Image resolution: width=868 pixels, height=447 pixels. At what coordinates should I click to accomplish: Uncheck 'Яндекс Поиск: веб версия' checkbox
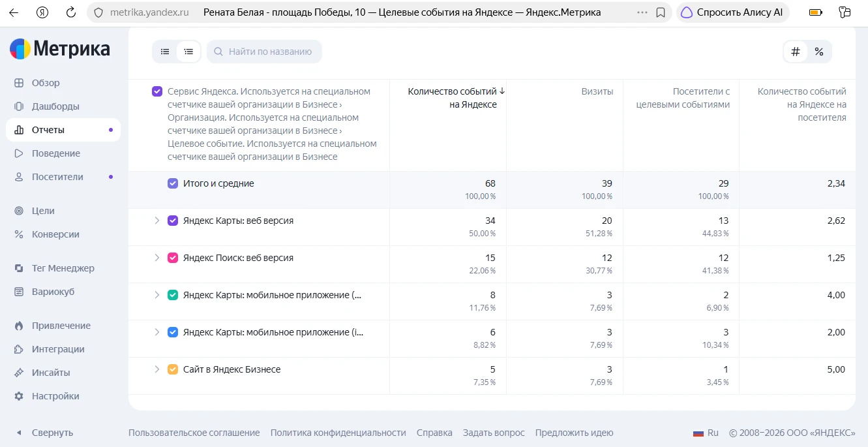tap(173, 258)
